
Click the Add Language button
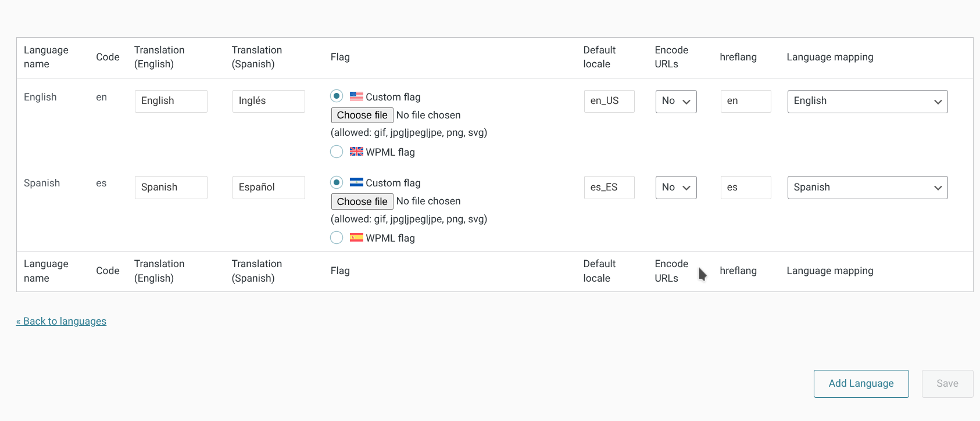861,383
